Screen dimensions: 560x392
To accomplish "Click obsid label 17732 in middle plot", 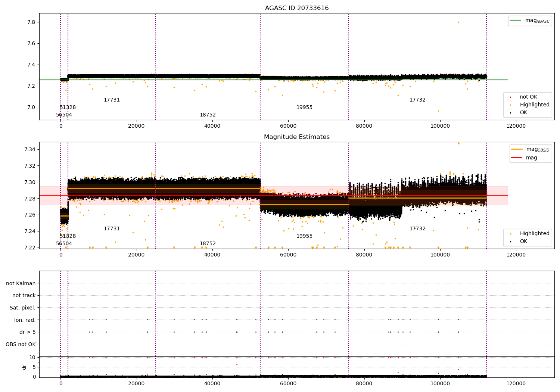I will pos(417,229).
